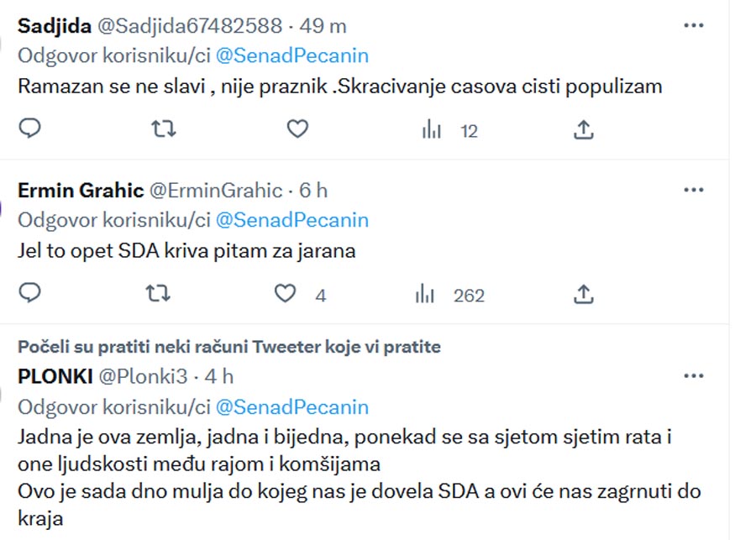Open more options on Ermin Grahic's tweet
Image resolution: width=756 pixels, height=540 pixels.
(x=694, y=190)
